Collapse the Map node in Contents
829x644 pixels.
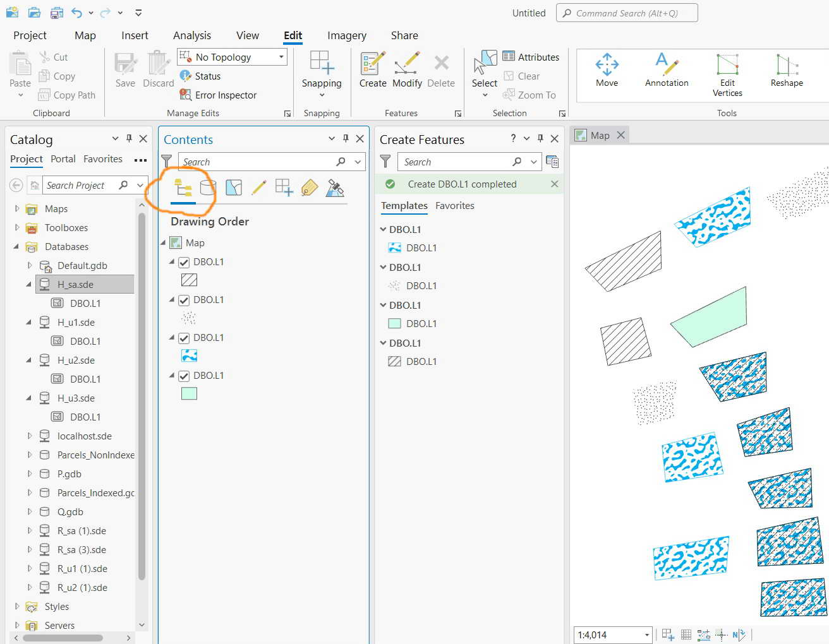point(163,242)
